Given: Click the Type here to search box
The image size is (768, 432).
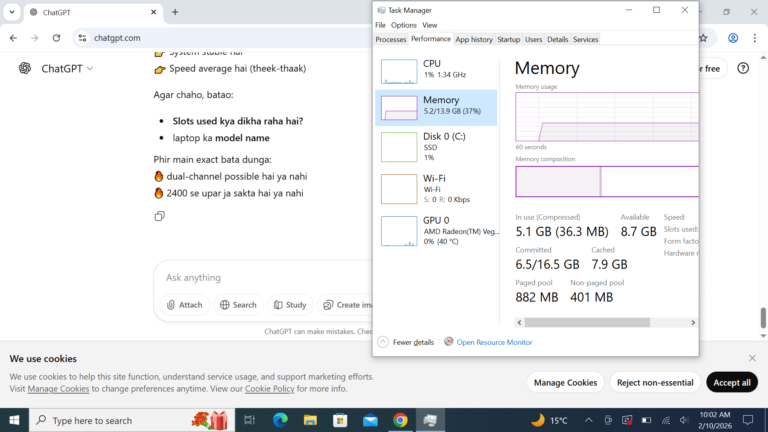Looking at the screenshot, I should (x=131, y=420).
